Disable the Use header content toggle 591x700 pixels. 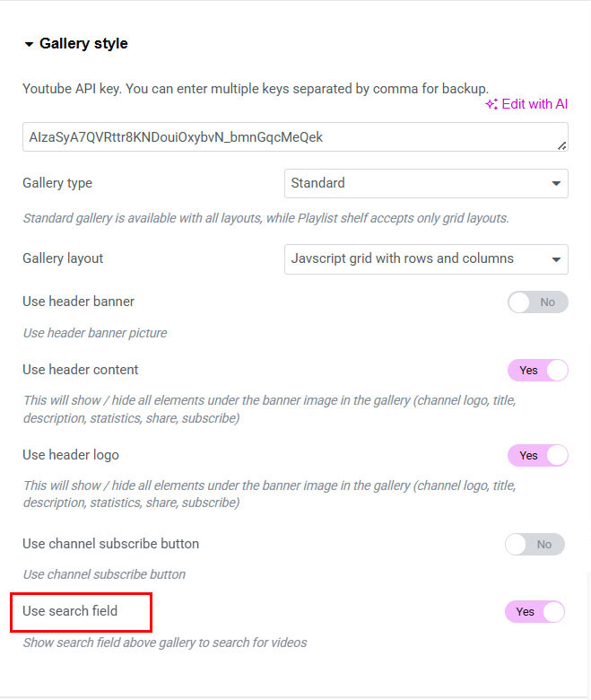point(537,370)
